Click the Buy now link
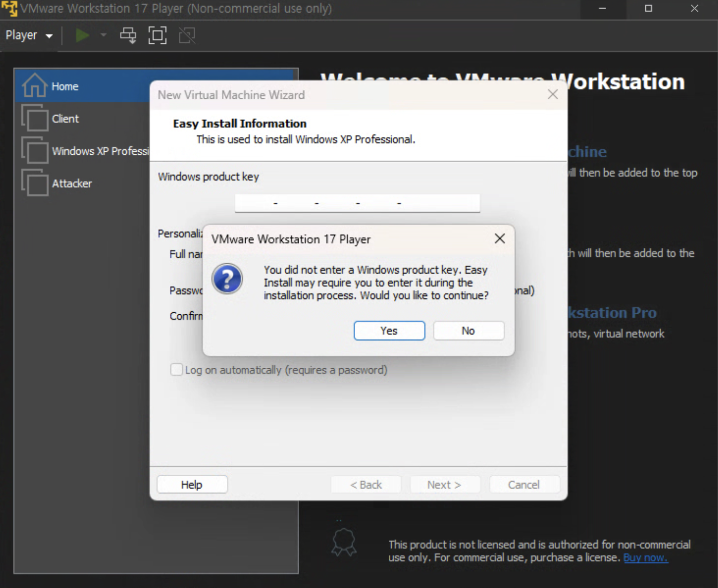This screenshot has height=588, width=718. click(646, 558)
